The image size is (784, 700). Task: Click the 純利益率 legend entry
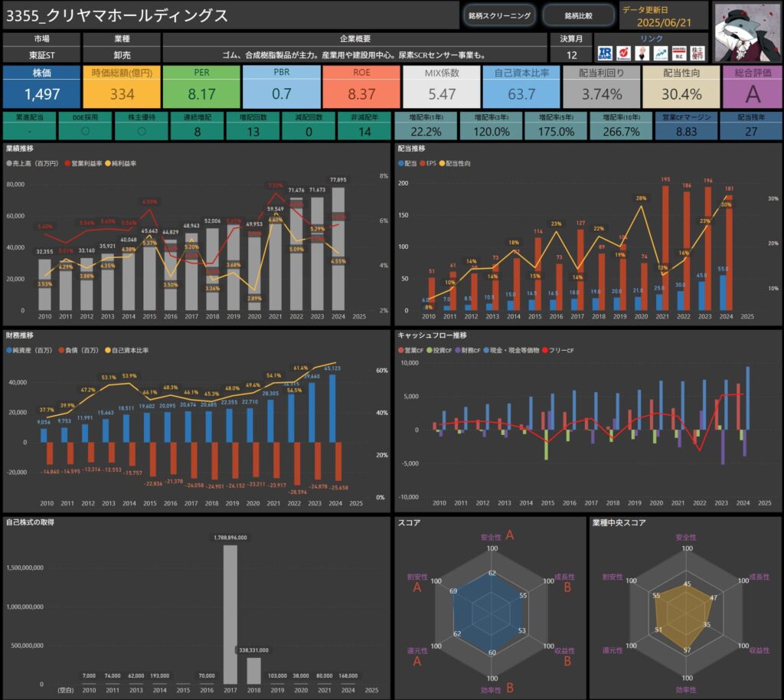[x=120, y=163]
